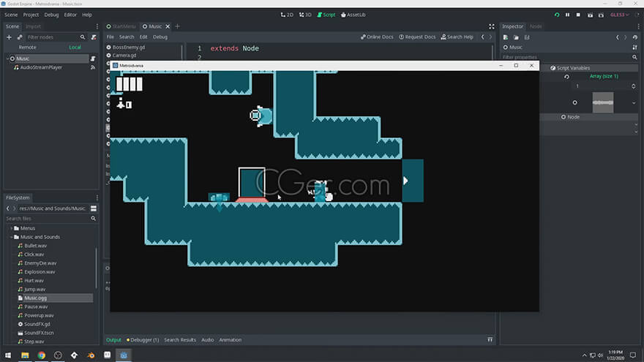Image resolution: width=644 pixels, height=362 pixels.
Task: Switch the scene tree to Local
Action: (x=75, y=48)
